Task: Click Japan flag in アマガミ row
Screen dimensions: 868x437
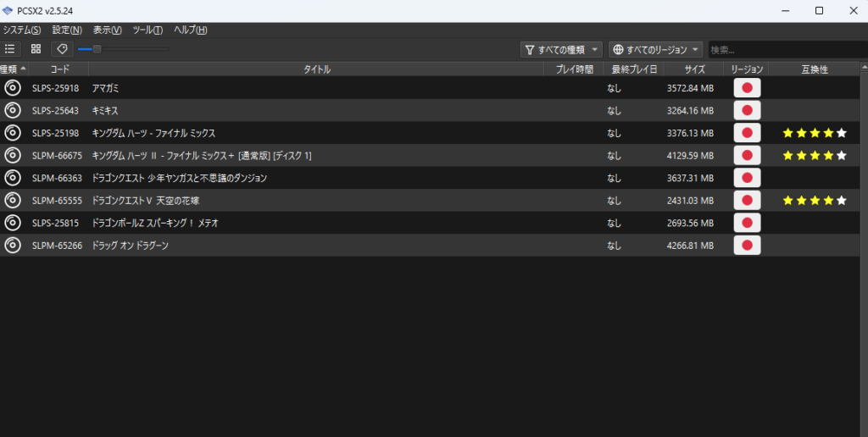Action: click(x=747, y=88)
